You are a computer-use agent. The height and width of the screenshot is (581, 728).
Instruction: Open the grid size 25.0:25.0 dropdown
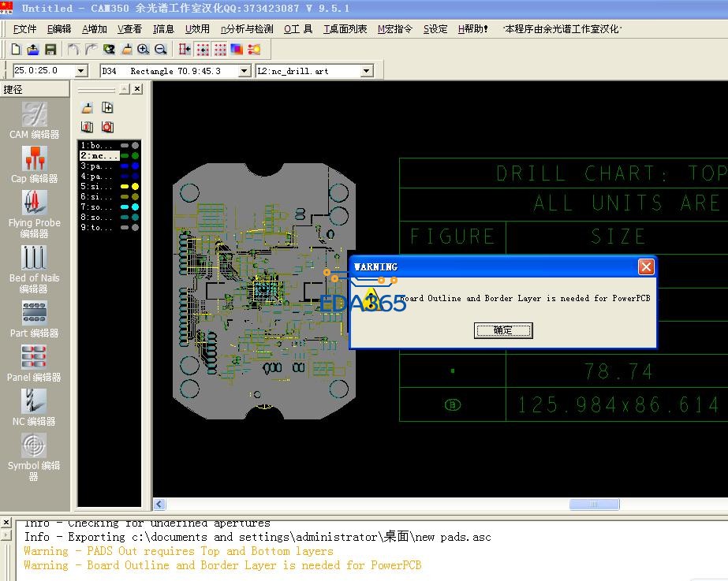(81, 71)
